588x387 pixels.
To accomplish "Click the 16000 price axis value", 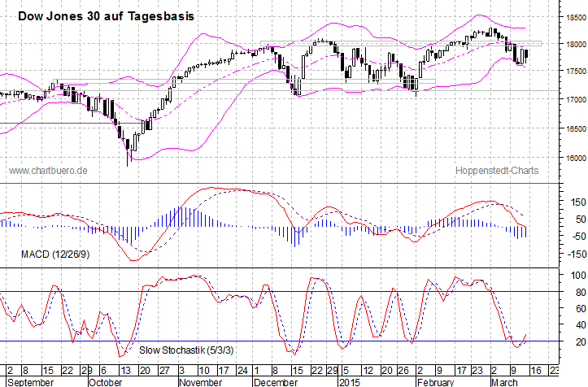I will pos(576,159).
